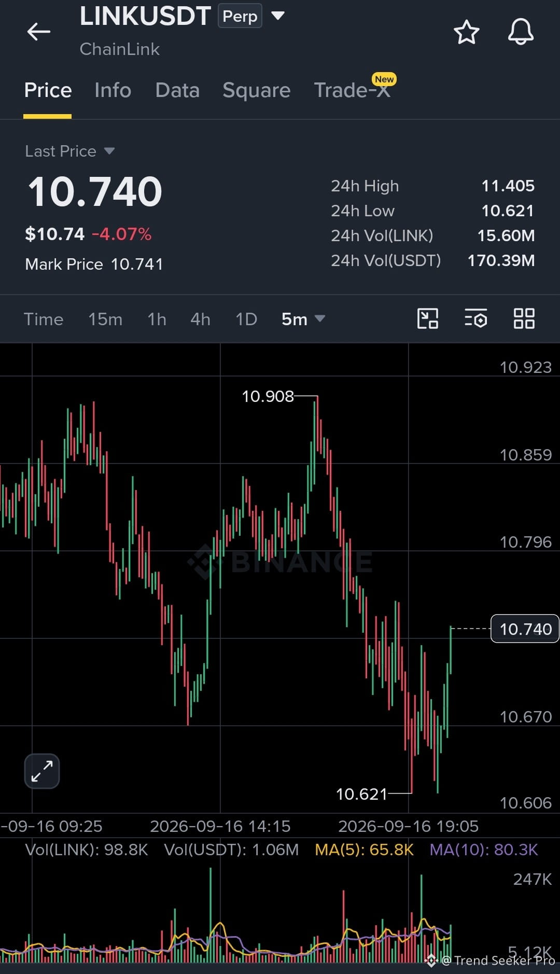The image size is (560, 974).
Task: Switch to the Data tab
Action: [x=177, y=90]
